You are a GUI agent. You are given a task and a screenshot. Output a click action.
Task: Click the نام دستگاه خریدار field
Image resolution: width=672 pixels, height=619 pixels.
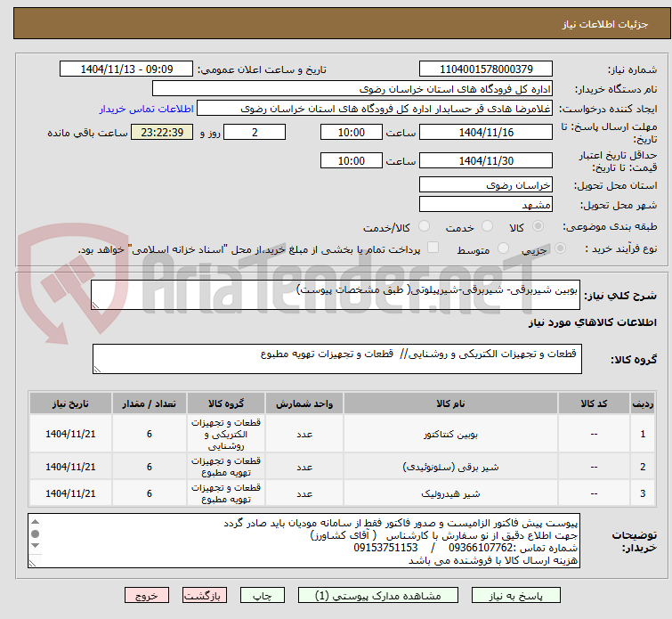tap(352, 89)
